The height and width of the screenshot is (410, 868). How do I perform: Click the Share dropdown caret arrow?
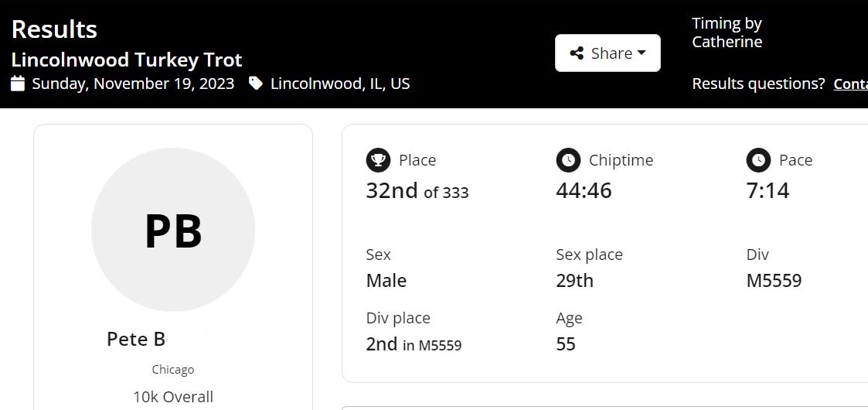pos(642,53)
